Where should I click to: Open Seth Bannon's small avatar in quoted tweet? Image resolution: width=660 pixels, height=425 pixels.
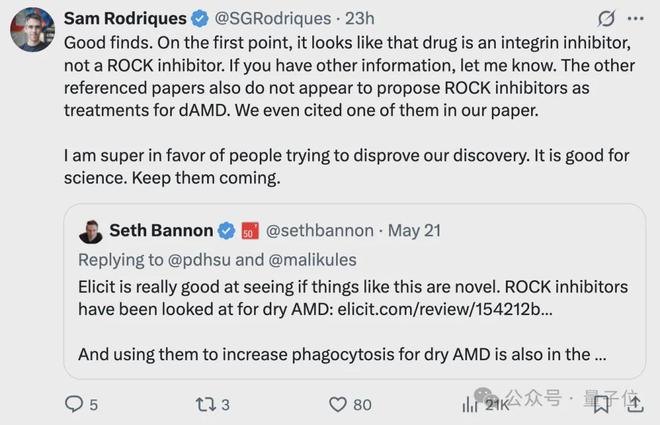tap(90, 231)
